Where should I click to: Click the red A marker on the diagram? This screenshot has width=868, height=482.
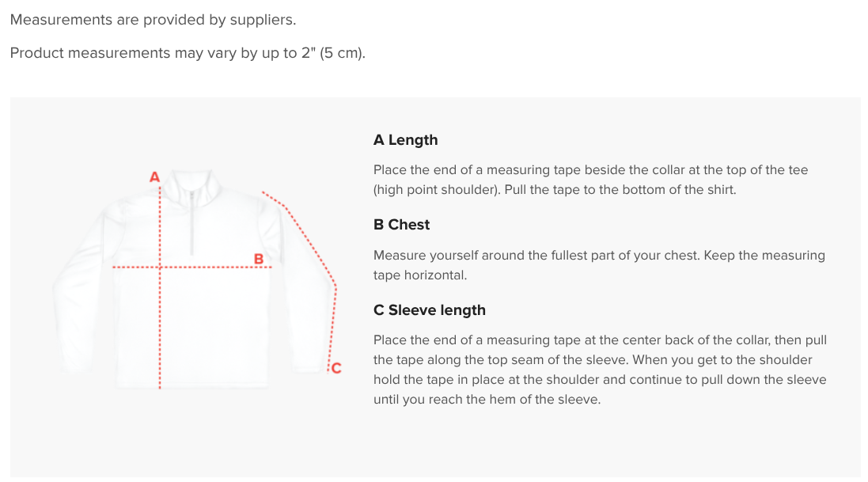point(154,176)
